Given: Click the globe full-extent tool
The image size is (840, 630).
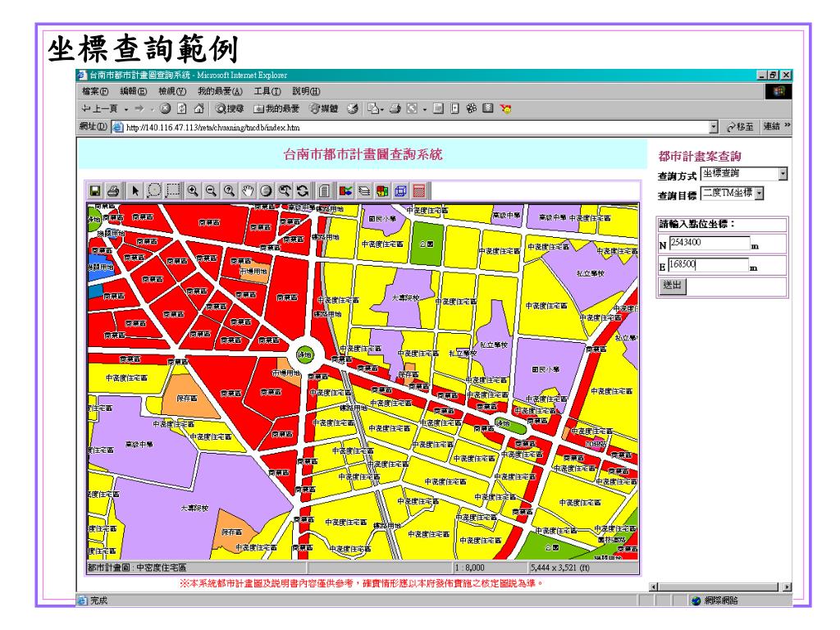Looking at the screenshot, I should click(x=266, y=191).
